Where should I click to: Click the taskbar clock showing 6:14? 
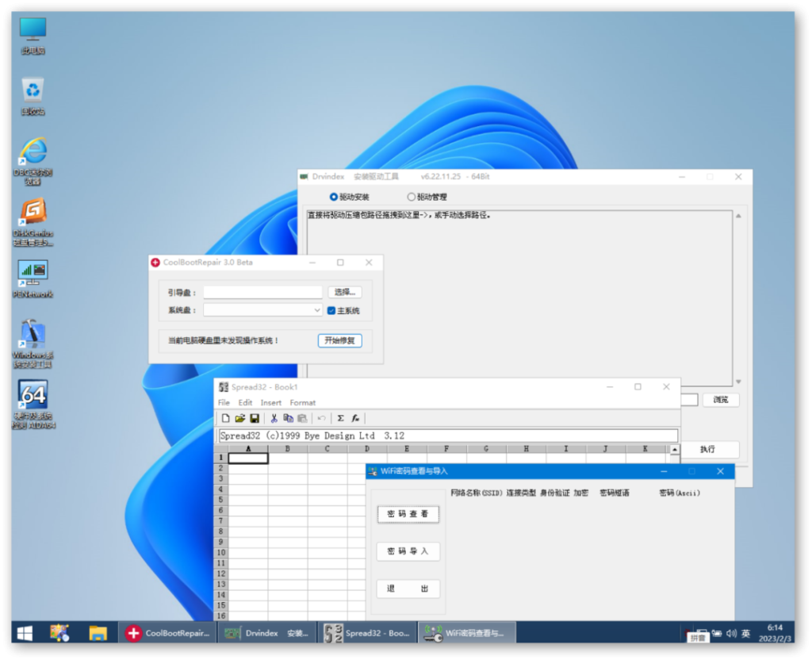[775, 633]
